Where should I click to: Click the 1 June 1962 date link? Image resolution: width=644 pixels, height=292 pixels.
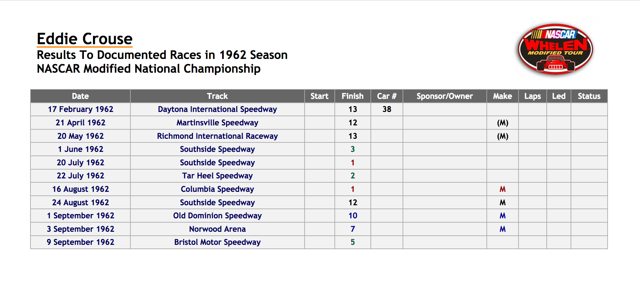click(x=81, y=149)
